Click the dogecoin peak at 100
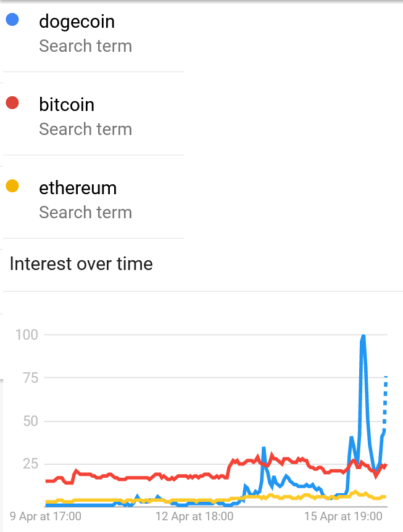The width and height of the screenshot is (403, 532). tap(363, 337)
